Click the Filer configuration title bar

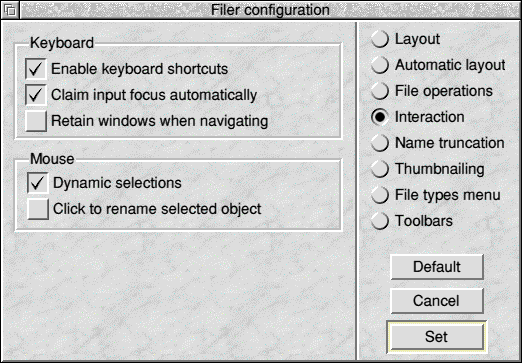point(270,10)
